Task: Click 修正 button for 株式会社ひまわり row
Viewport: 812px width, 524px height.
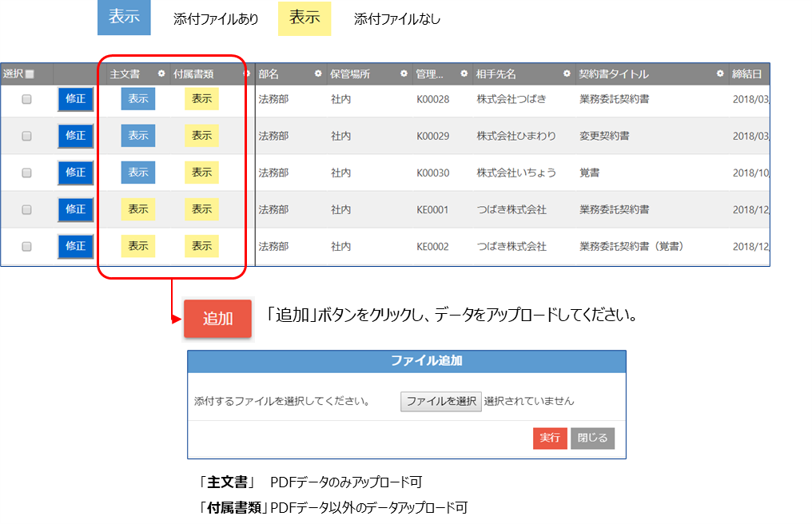Action: tap(75, 136)
